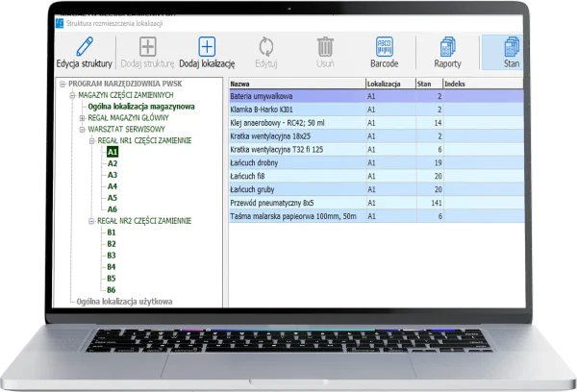Viewport: 577px width, 392px height.
Task: Select location A6 in the tree
Action: tap(113, 209)
